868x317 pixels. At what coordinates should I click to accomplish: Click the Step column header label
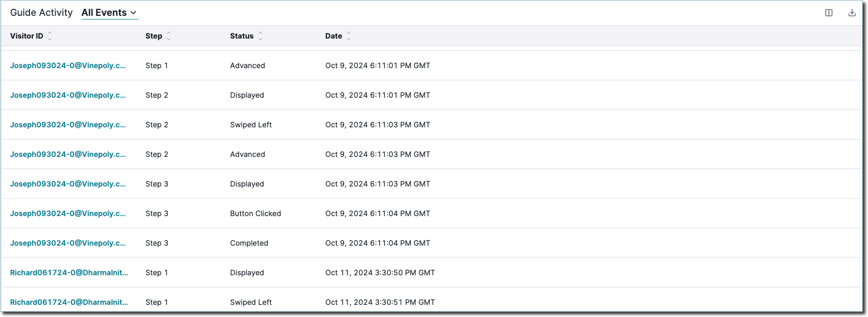click(x=154, y=36)
